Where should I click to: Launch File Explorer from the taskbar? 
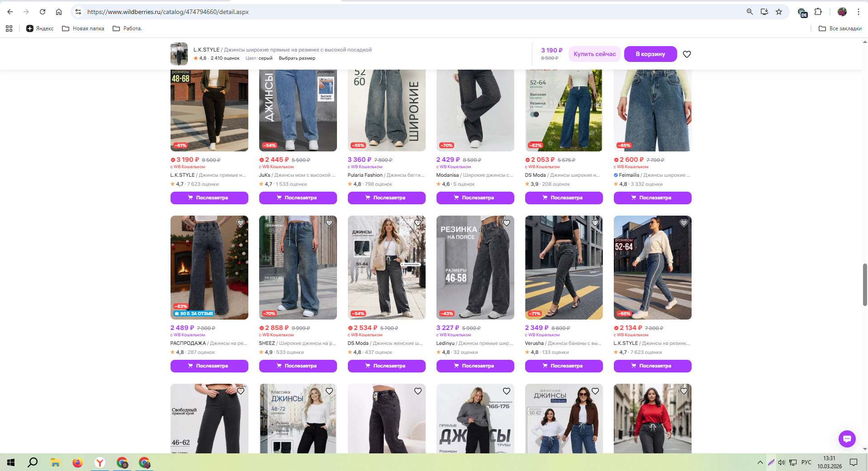(55, 462)
